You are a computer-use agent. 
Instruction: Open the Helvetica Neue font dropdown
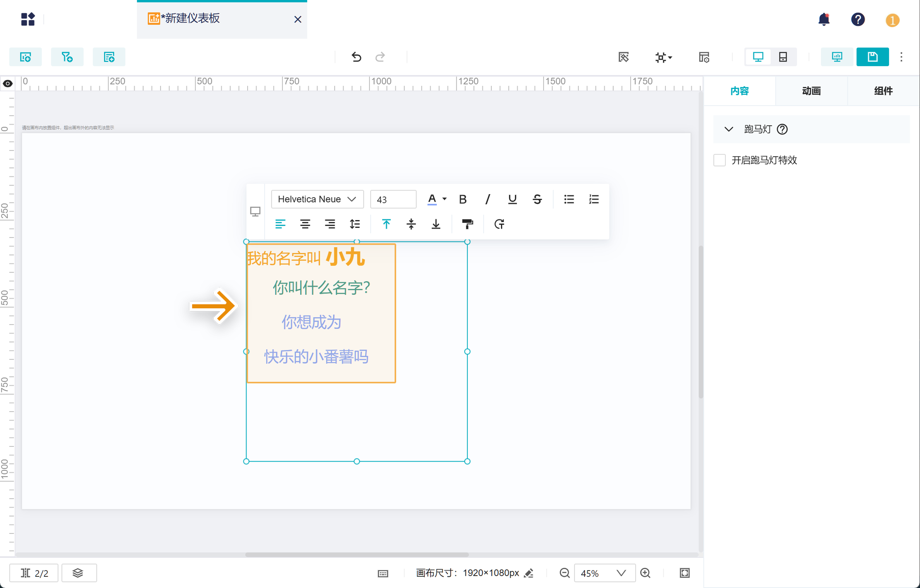click(317, 199)
